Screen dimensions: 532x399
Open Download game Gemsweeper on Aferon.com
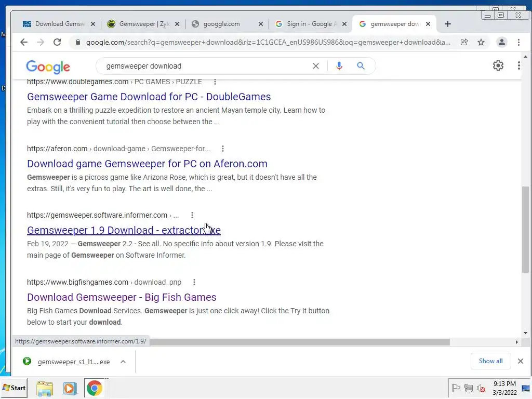click(147, 164)
